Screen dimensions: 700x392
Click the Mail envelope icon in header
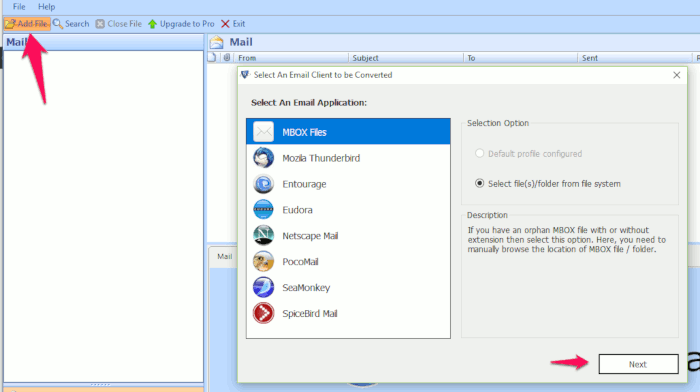[x=217, y=42]
